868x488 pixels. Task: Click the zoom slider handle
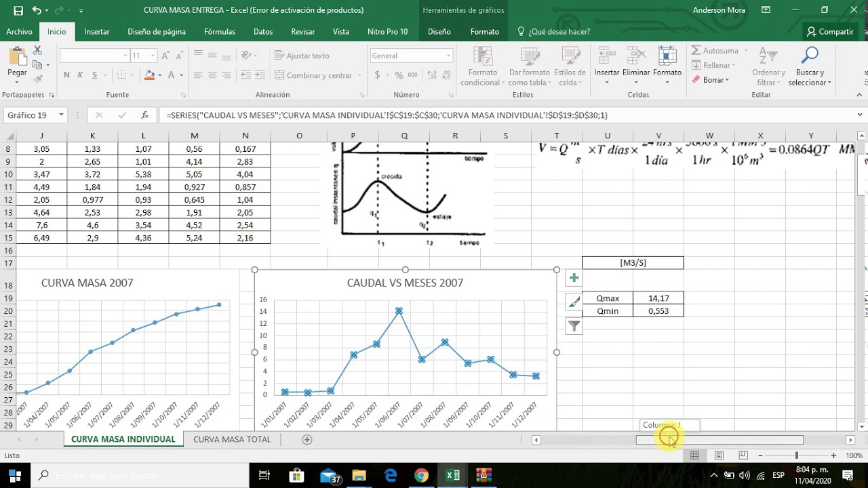coord(796,455)
